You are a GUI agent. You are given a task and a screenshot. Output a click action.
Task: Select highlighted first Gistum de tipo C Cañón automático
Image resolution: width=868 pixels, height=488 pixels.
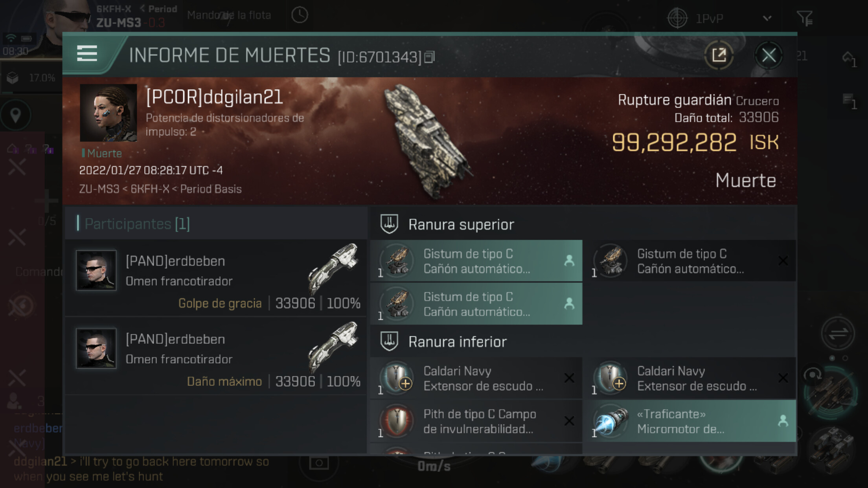pyautogui.click(x=476, y=261)
